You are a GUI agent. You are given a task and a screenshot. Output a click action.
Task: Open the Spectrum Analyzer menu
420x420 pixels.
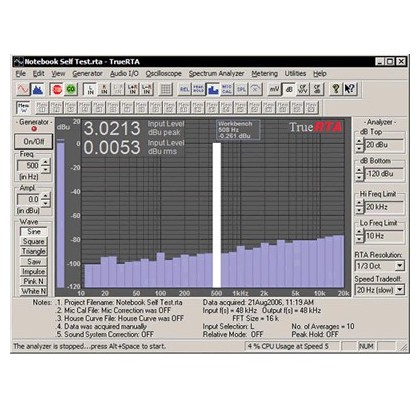216,74
